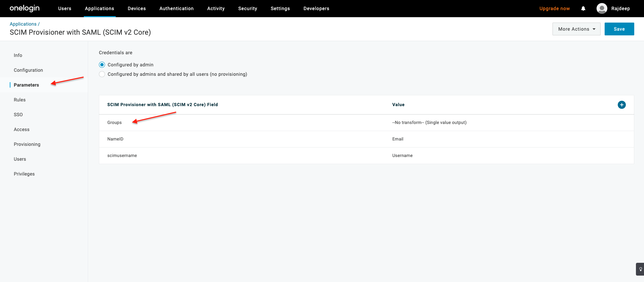Follow the Applications breadcrumb link
This screenshot has height=282, width=644.
click(x=23, y=24)
